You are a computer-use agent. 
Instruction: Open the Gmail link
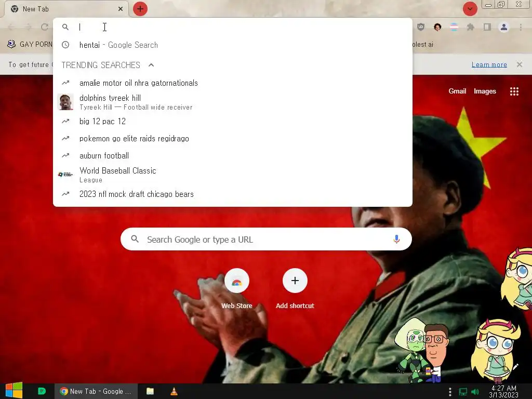tap(457, 91)
